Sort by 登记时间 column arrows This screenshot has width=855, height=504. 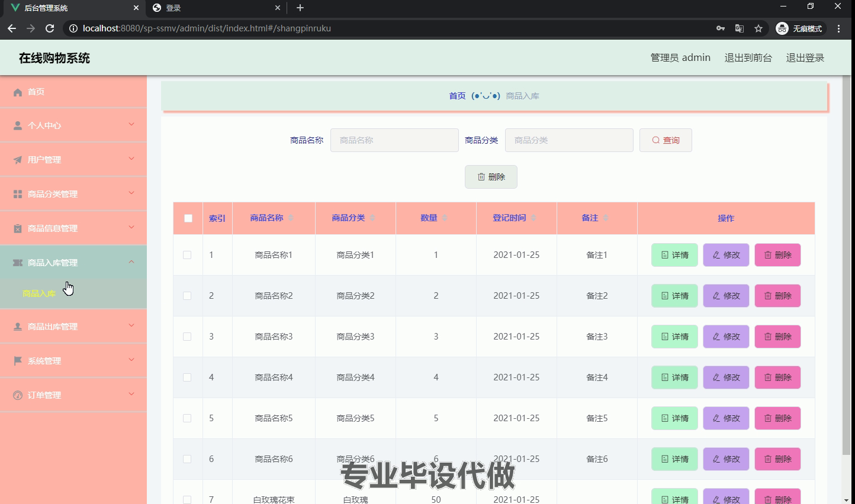coord(533,218)
